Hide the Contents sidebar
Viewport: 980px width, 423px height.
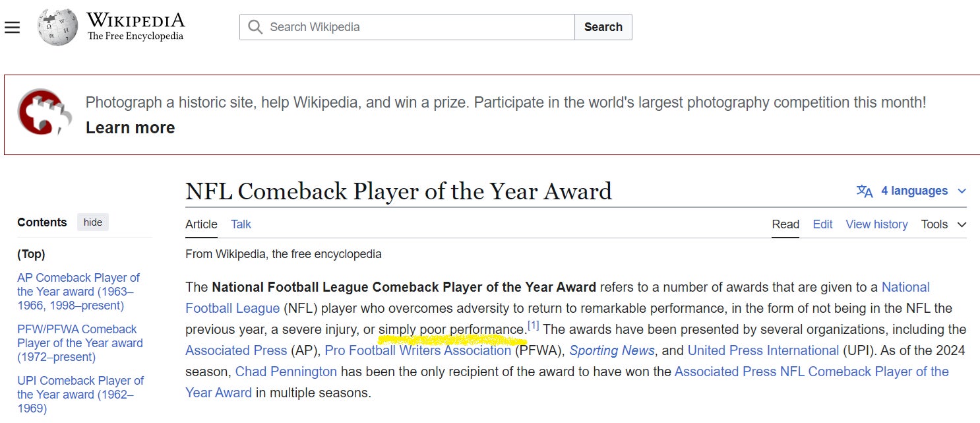(92, 222)
